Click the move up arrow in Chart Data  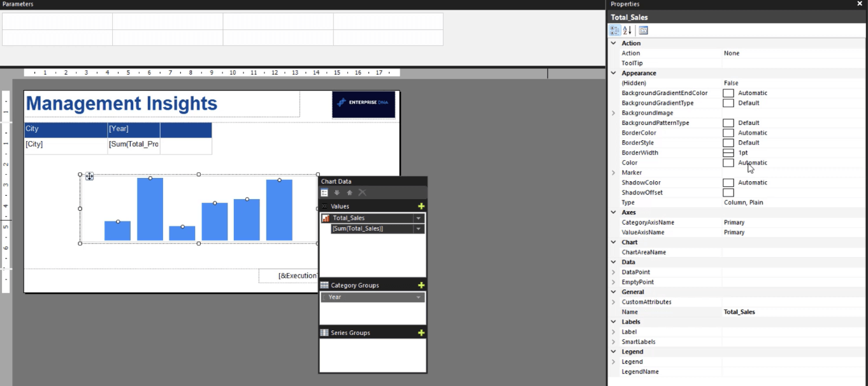[349, 193]
